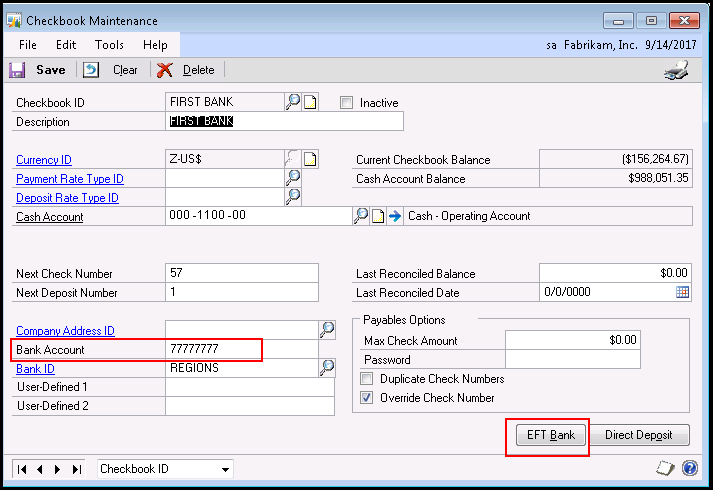Uncheck Override Check Number checkbox
The height and width of the screenshot is (490, 713).
point(367,398)
